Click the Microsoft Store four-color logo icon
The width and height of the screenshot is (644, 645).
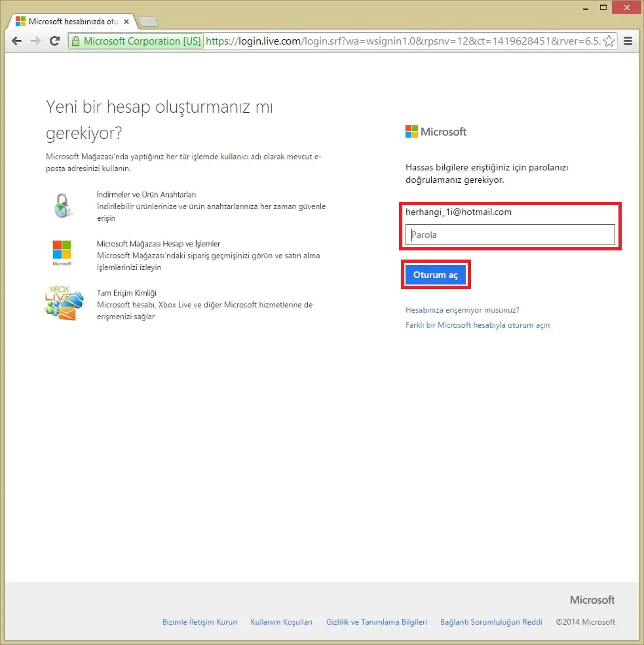[x=62, y=252]
